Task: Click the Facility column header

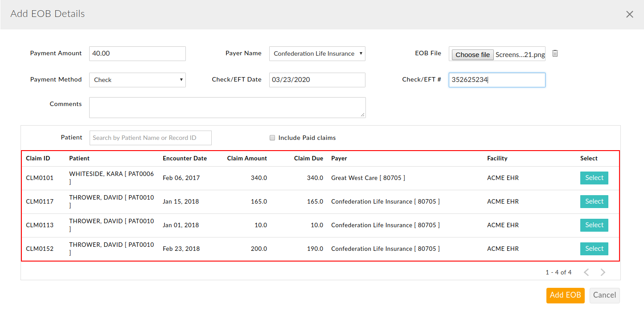Action: click(x=497, y=158)
